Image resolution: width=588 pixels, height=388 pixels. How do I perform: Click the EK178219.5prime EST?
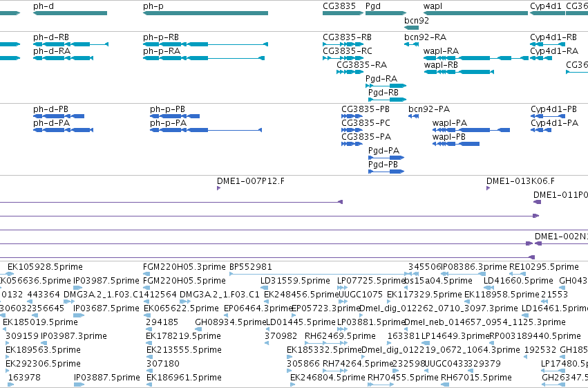[x=183, y=336]
